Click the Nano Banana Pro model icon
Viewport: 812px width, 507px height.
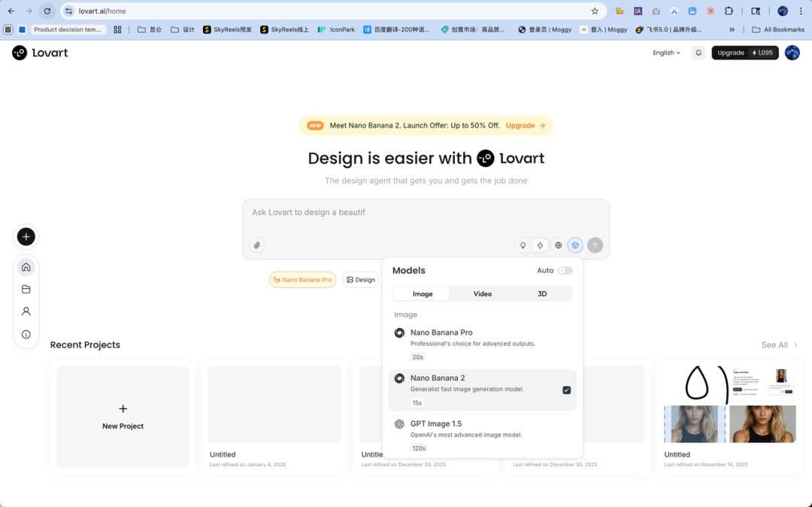click(399, 333)
